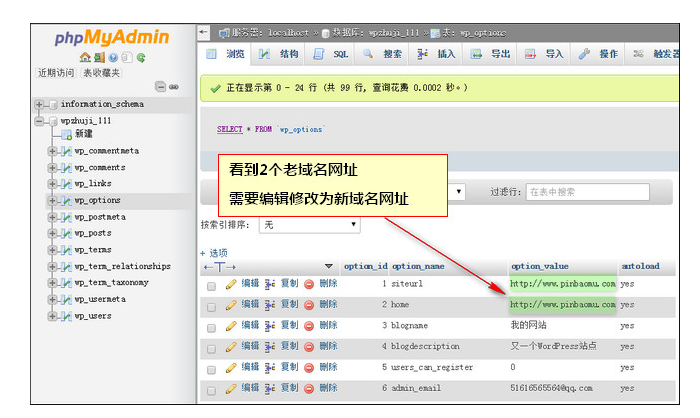Sort by option_value column header
700x418 pixels.
tap(540, 266)
